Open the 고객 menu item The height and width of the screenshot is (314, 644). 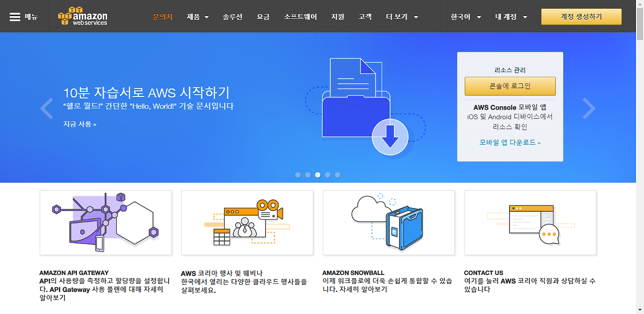tap(365, 17)
